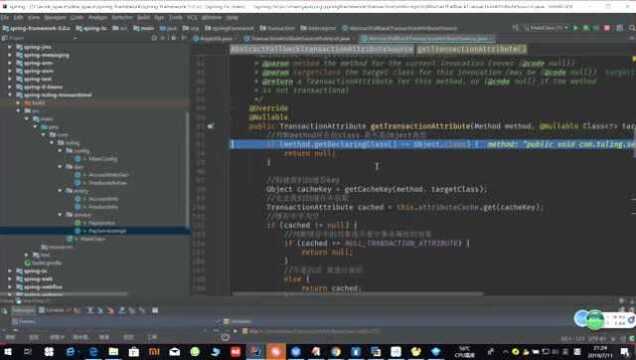Switch to the Debugger tab
The width and height of the screenshot is (636, 360).
(x=23, y=310)
